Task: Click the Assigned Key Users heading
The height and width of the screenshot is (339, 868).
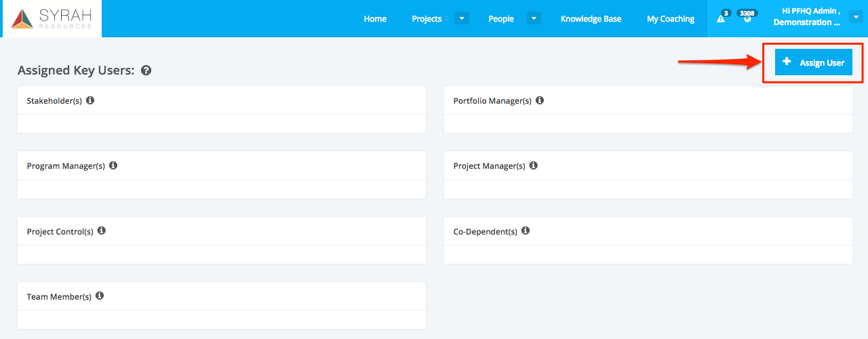Action: [76, 71]
